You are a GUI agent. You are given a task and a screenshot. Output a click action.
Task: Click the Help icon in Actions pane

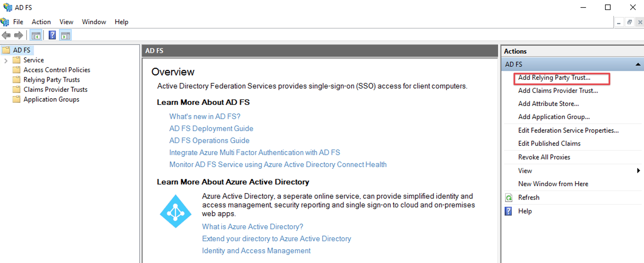click(508, 211)
